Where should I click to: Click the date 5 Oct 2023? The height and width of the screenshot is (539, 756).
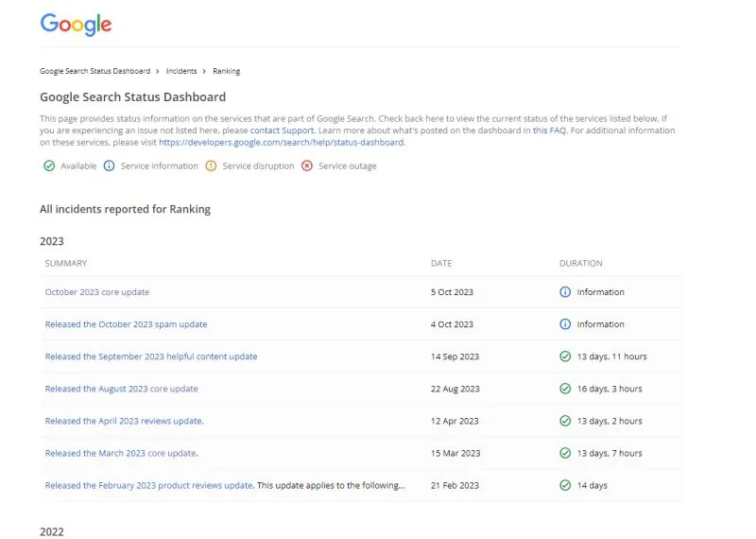coord(452,292)
